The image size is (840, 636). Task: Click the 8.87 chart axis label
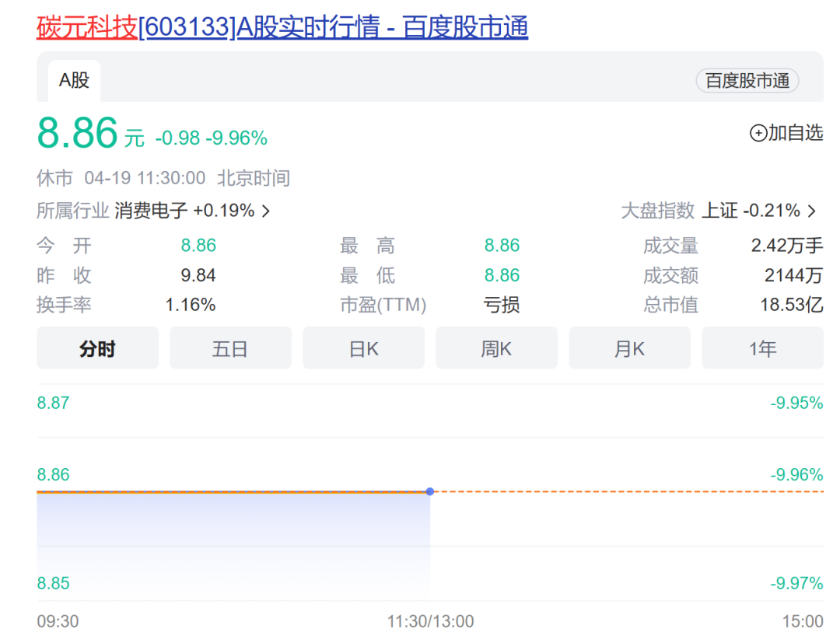click(x=53, y=403)
